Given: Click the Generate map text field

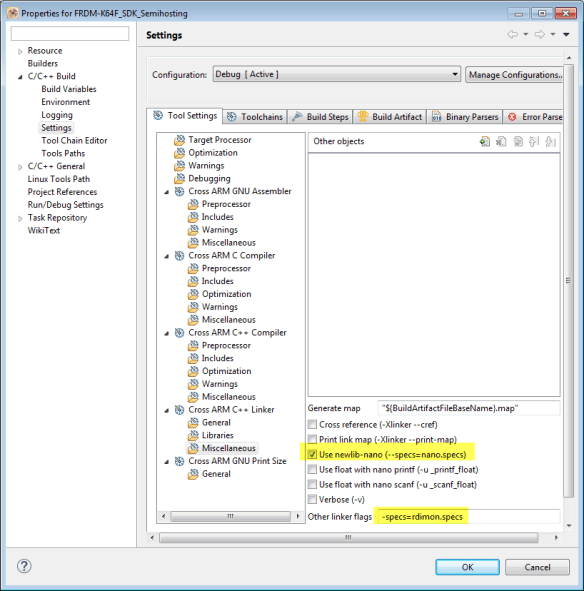Looking at the screenshot, I should pos(469,408).
